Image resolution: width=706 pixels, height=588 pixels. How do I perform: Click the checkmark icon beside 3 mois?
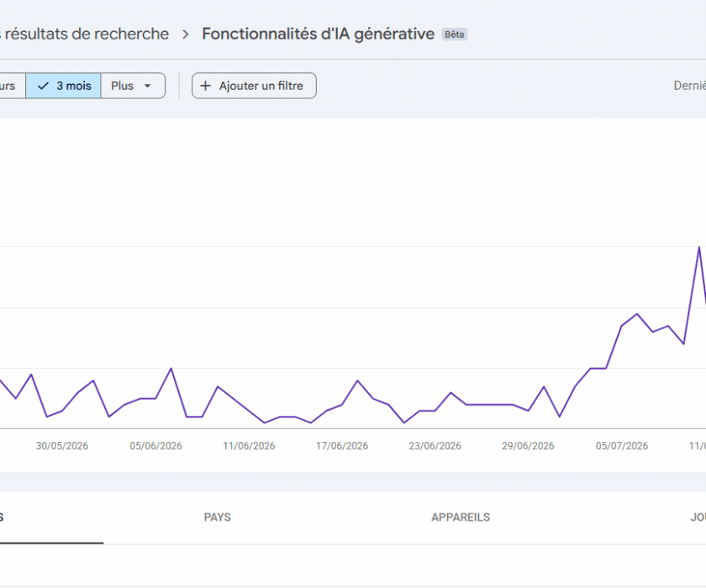click(43, 86)
